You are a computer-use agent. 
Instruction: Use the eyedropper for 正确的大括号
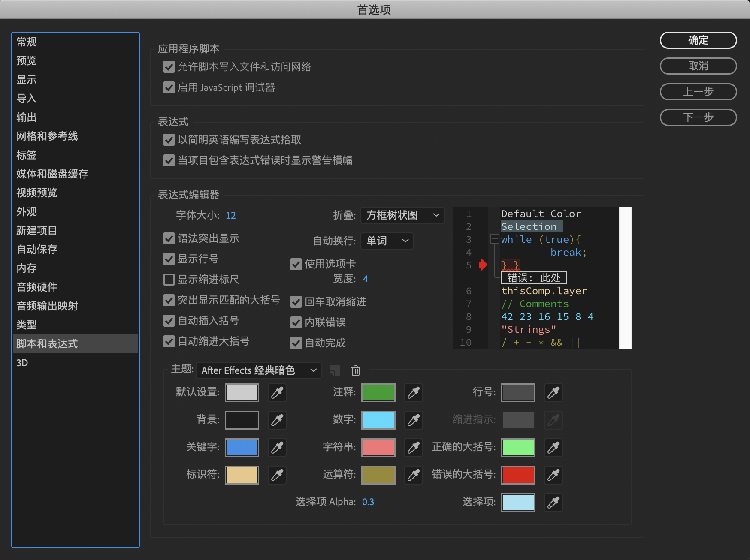coord(553,448)
